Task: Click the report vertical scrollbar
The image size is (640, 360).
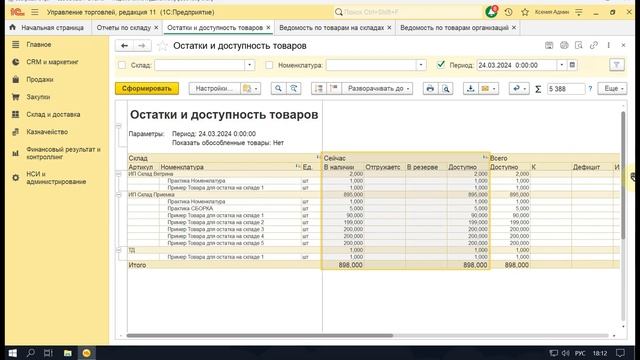Action: coord(623,176)
